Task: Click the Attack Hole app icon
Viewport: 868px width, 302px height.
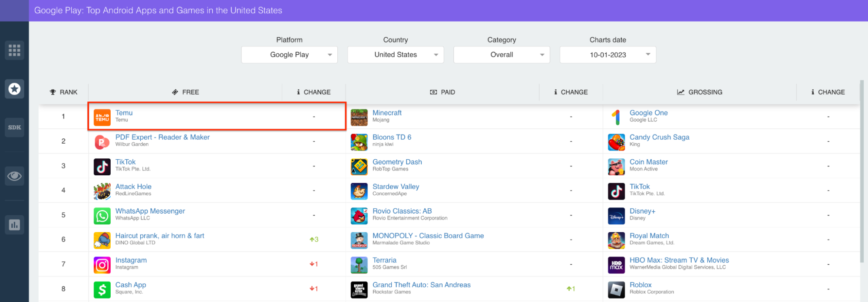Action: click(102, 191)
